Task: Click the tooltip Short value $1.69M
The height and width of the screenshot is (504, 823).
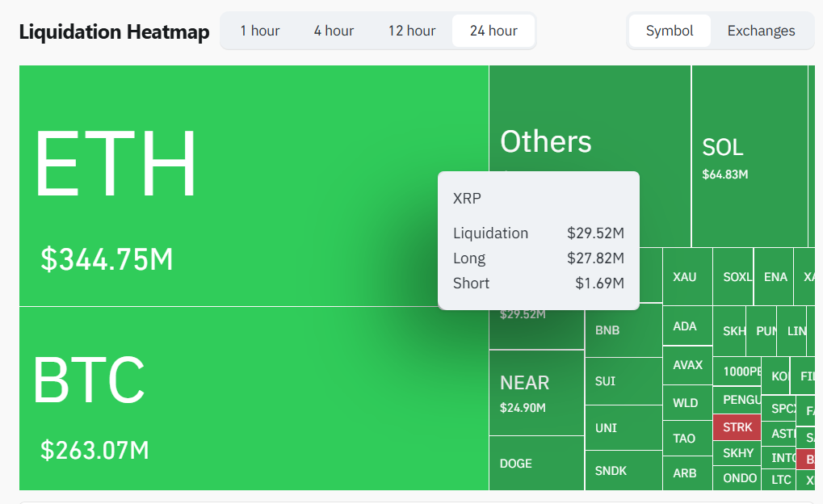Action: (599, 283)
